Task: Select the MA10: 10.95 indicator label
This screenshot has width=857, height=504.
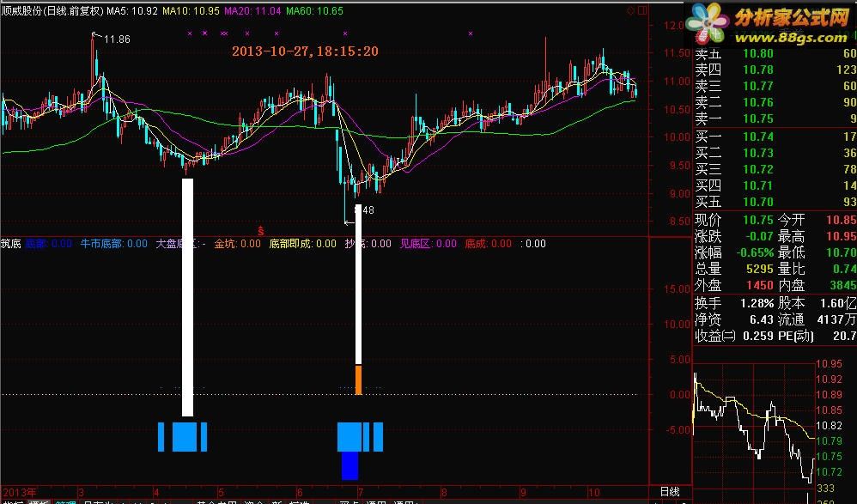Action: [191, 11]
